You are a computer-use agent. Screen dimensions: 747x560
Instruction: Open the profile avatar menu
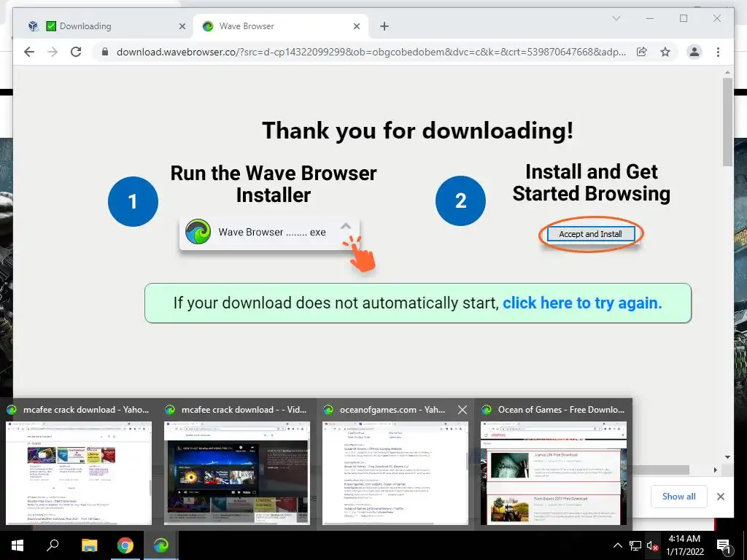pyautogui.click(x=694, y=52)
